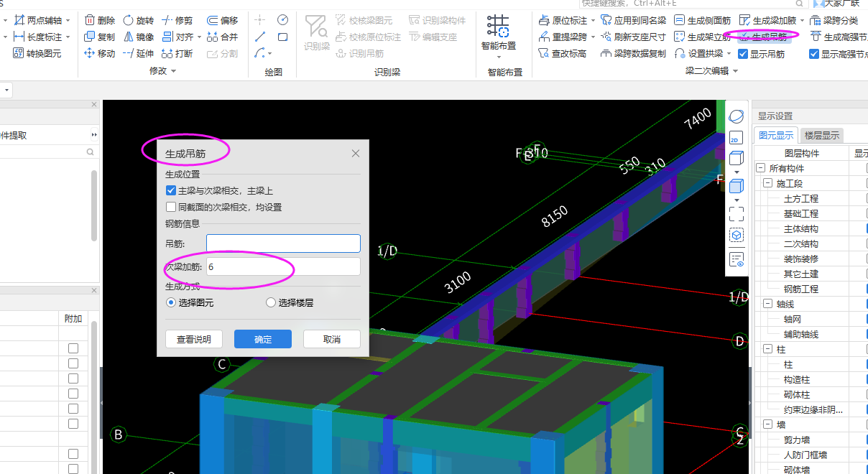Open In-situ Annotation (原位标注) dropdown arrow

593,20
